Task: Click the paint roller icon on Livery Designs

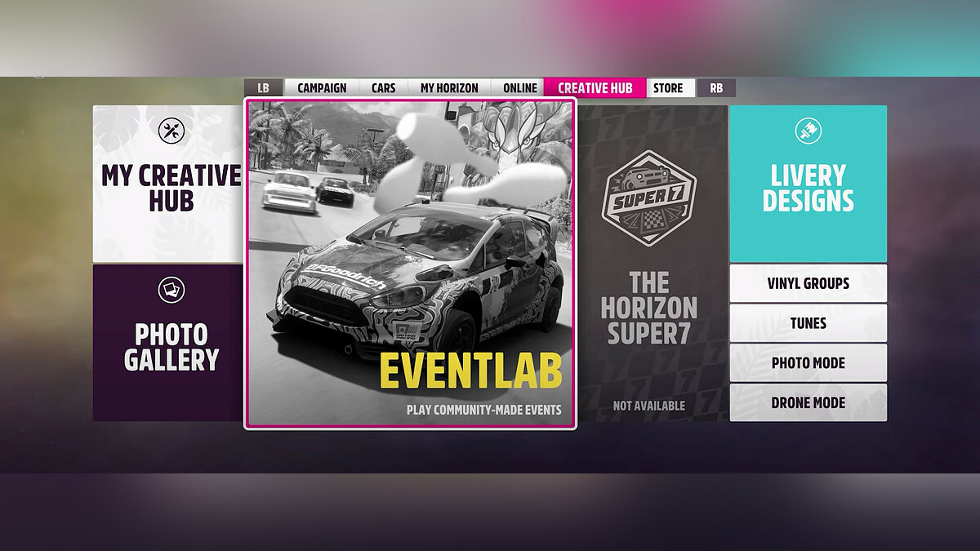Action: [808, 130]
